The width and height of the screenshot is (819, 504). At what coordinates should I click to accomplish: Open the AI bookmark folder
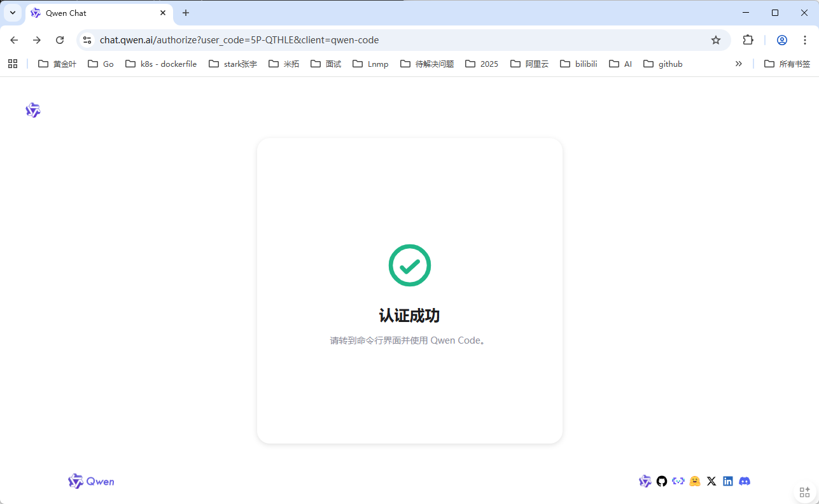point(620,64)
